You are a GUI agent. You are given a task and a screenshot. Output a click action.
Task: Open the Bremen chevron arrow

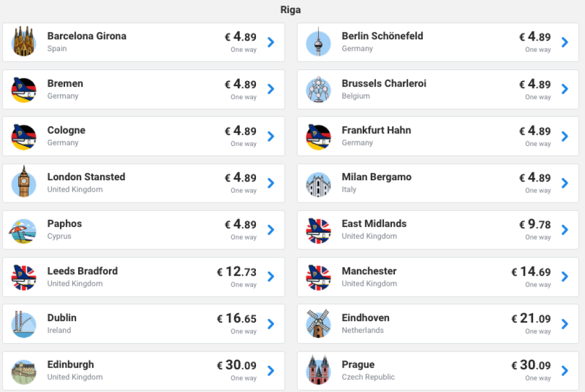point(271,89)
